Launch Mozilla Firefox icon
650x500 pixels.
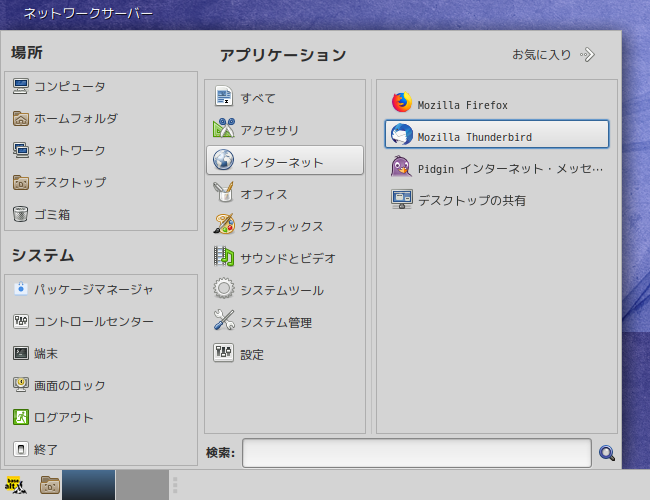coord(402,102)
